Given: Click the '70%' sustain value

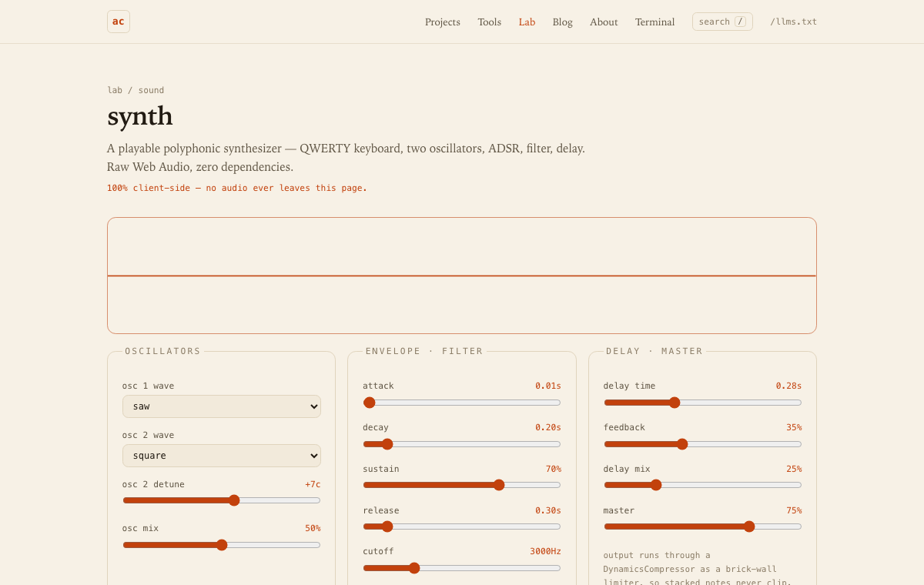Looking at the screenshot, I should tap(554, 469).
